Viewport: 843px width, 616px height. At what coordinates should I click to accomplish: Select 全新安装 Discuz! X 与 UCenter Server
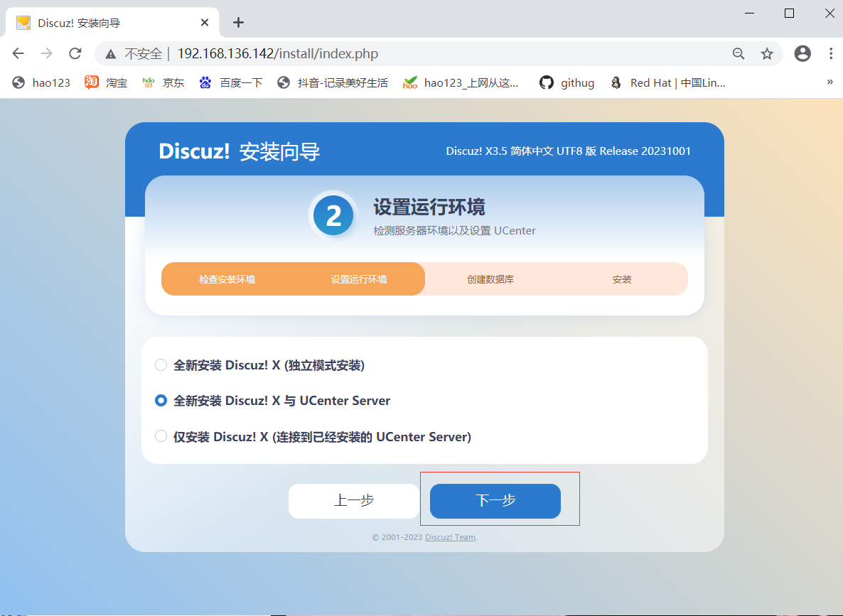[x=161, y=401]
